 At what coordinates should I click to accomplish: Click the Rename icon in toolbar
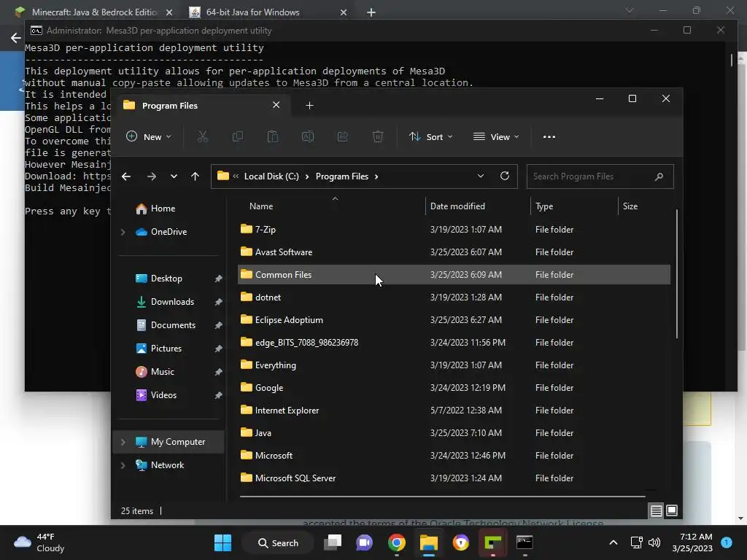coord(308,136)
